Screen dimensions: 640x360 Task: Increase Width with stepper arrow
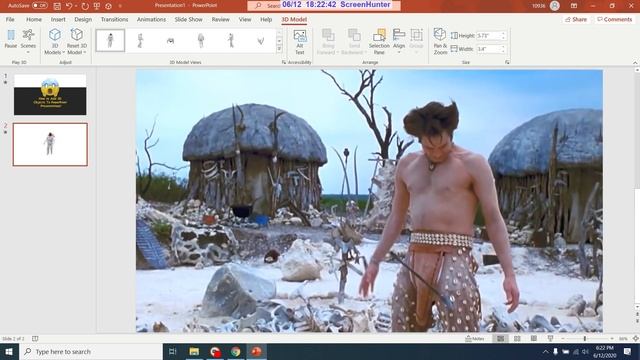[503, 47]
